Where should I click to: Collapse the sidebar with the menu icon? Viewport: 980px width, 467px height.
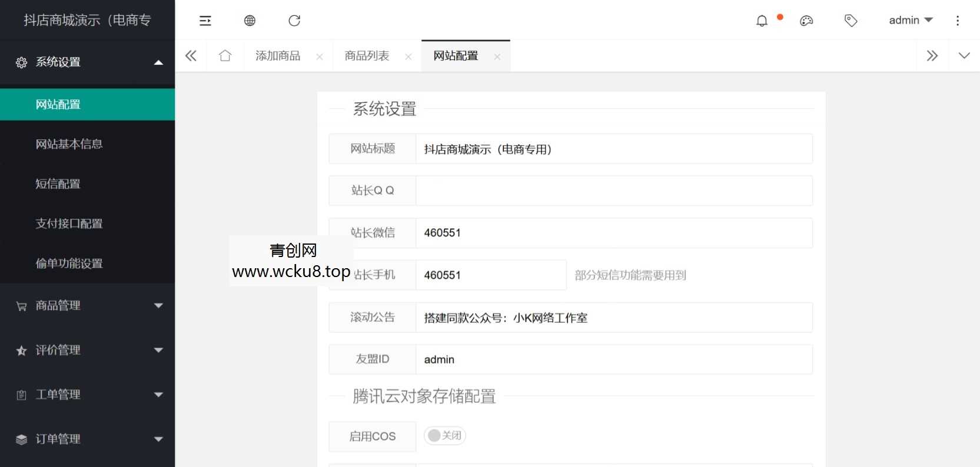[205, 21]
